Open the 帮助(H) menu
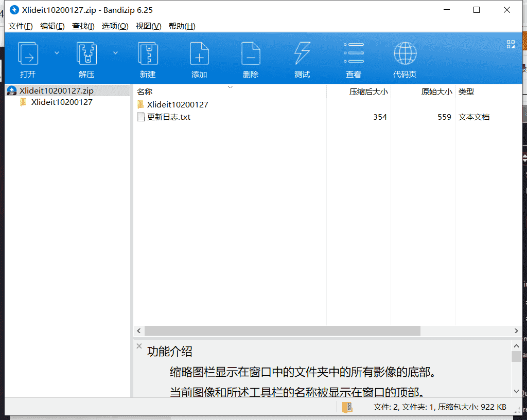 [x=182, y=26]
